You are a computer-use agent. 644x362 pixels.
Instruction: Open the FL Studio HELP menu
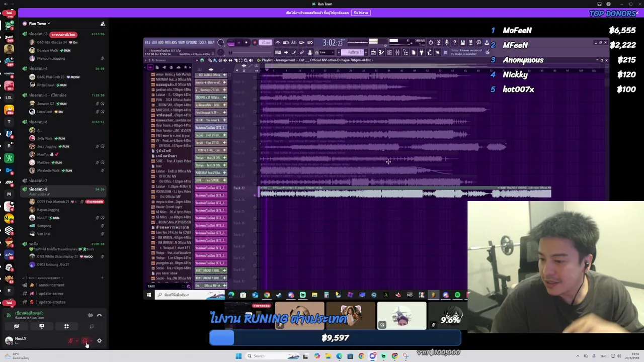tap(211, 42)
